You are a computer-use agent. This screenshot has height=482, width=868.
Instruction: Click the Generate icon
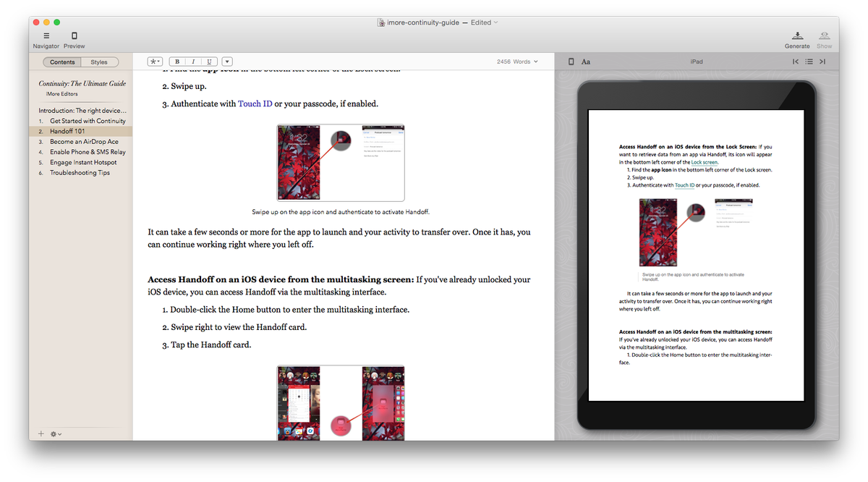(797, 36)
